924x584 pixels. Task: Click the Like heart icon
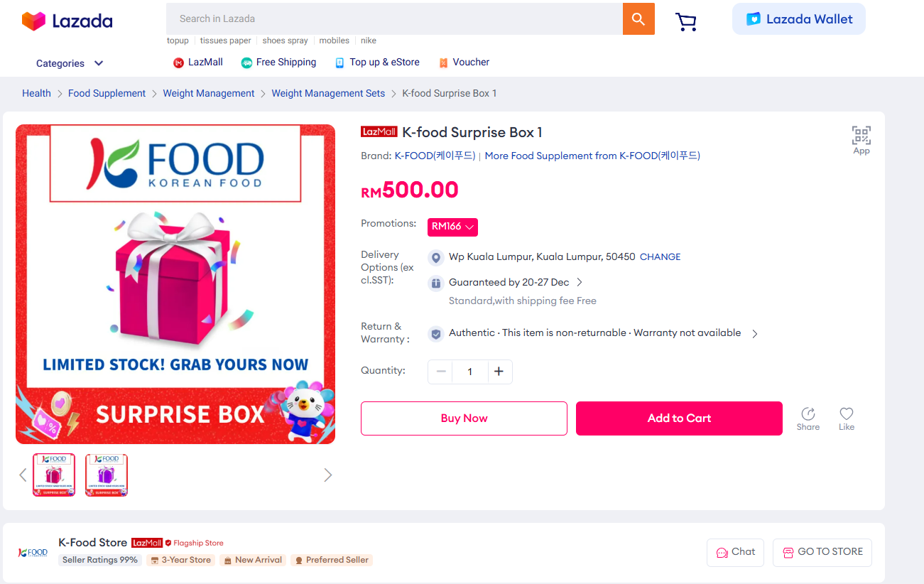pos(846,418)
